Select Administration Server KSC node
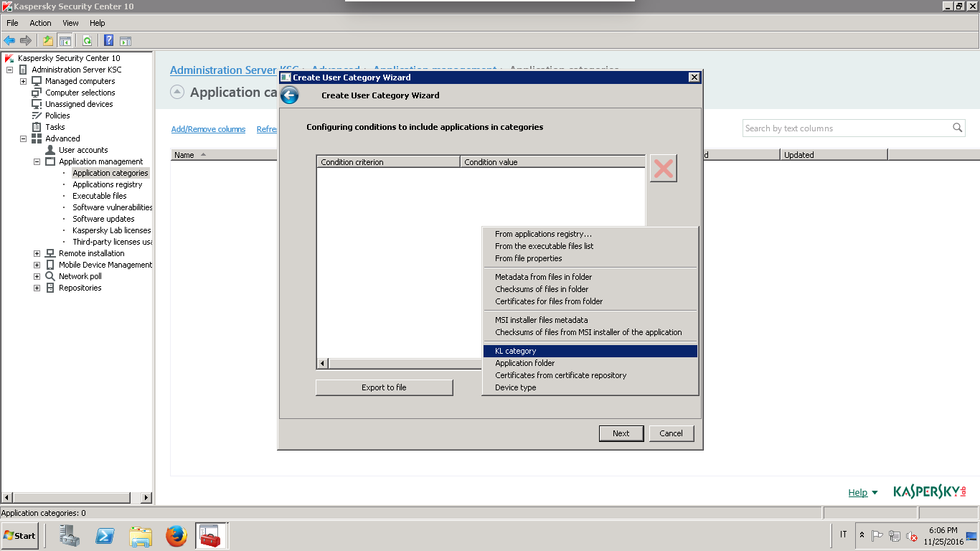 tap(77, 70)
